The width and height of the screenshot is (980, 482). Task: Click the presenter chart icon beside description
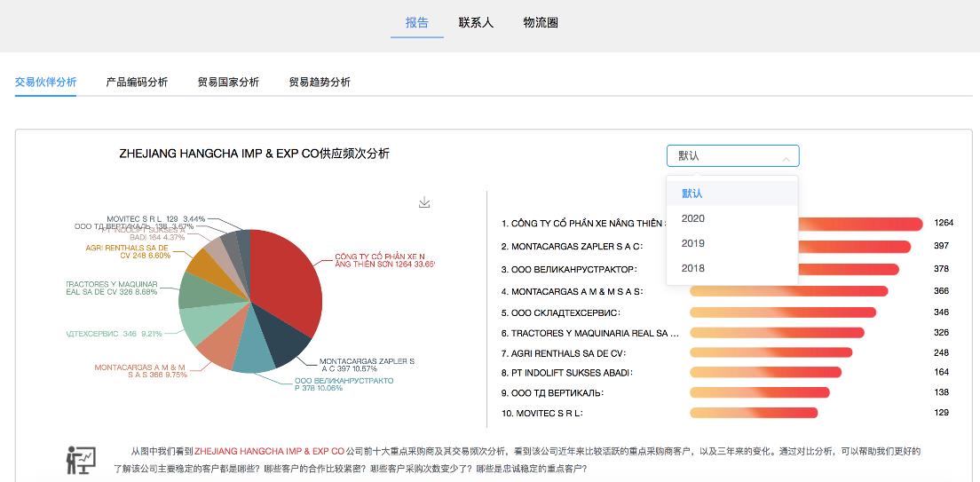click(x=81, y=461)
